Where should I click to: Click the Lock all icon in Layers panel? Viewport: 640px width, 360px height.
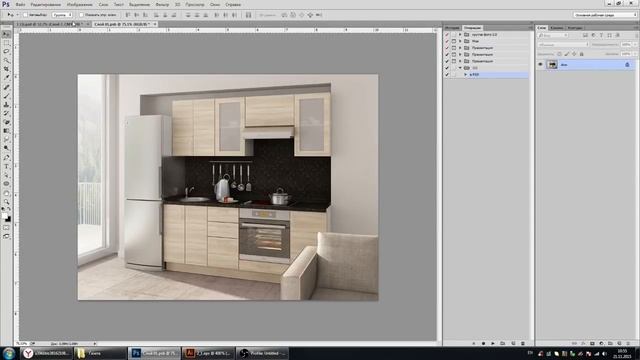coord(582,54)
